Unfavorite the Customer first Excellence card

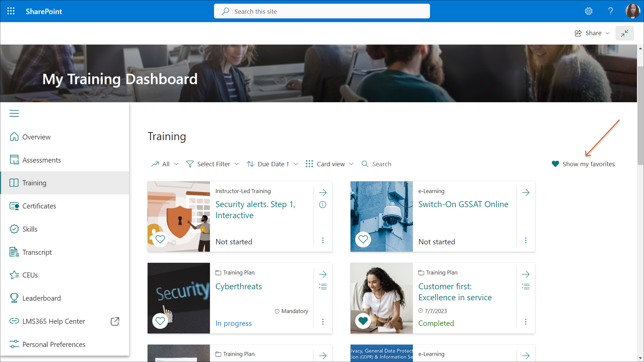tap(363, 321)
